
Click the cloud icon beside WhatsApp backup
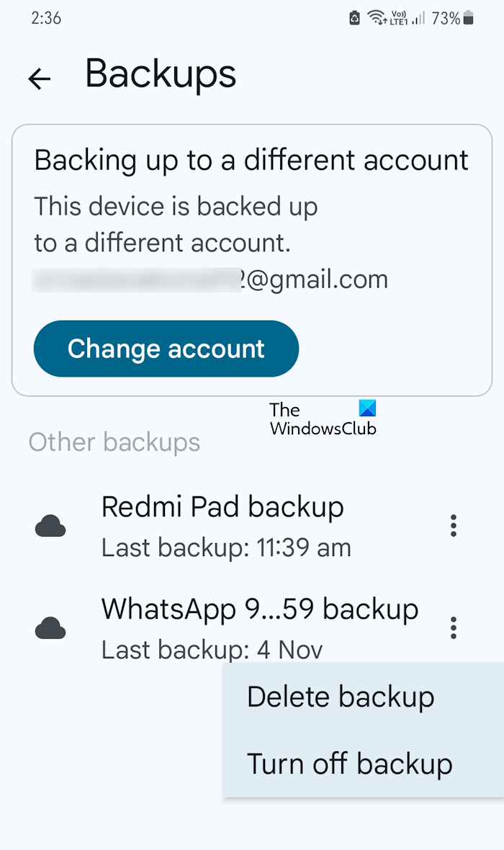pos(50,629)
